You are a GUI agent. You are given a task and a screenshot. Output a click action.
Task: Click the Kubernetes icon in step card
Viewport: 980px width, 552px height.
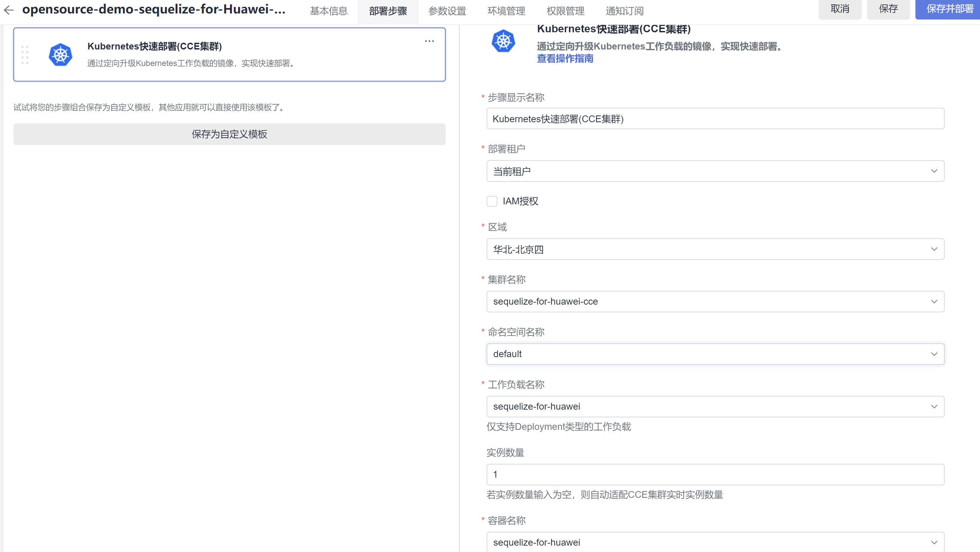[60, 55]
